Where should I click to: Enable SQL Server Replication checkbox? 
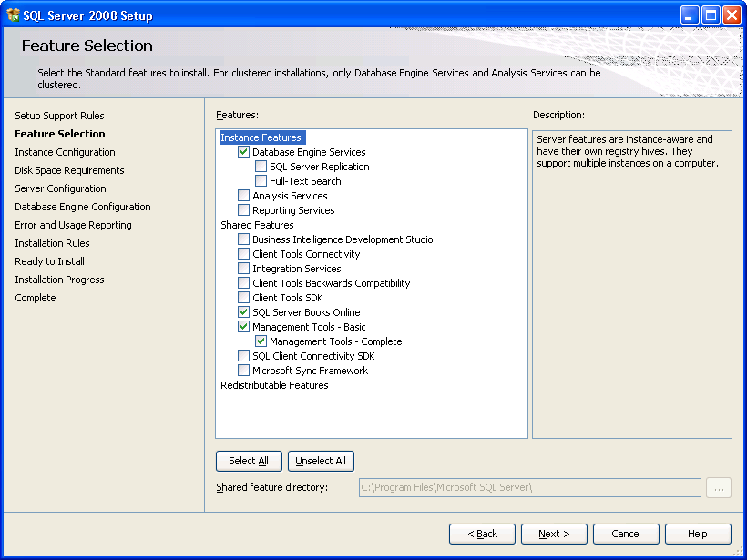click(261, 167)
